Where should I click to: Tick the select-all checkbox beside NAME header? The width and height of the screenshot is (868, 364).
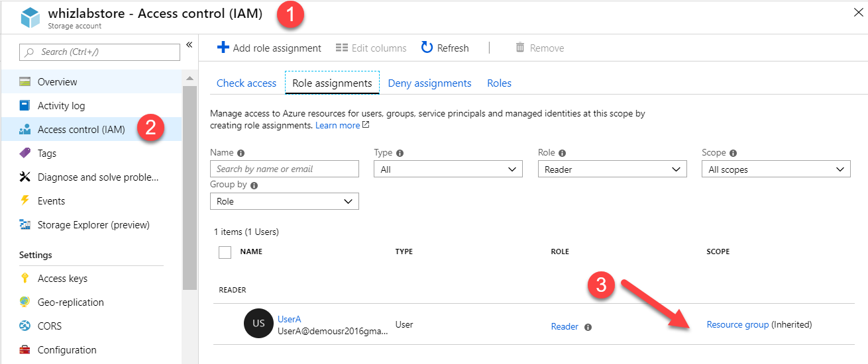tap(225, 252)
